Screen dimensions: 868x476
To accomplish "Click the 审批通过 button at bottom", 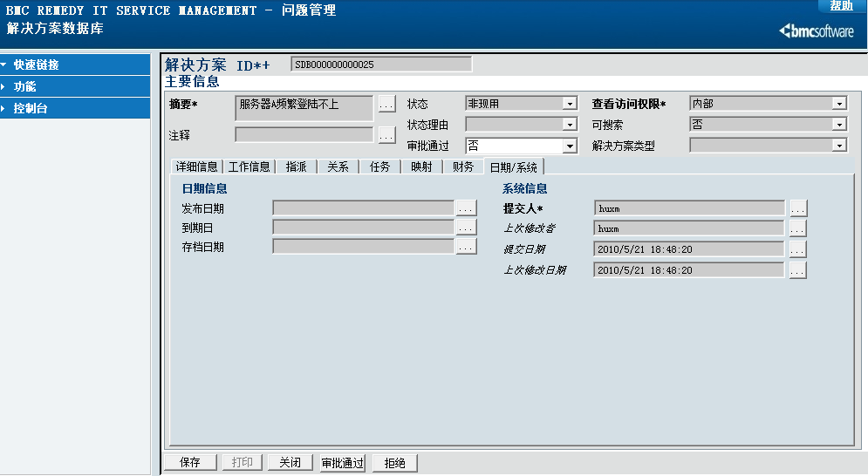I will 343,463.
